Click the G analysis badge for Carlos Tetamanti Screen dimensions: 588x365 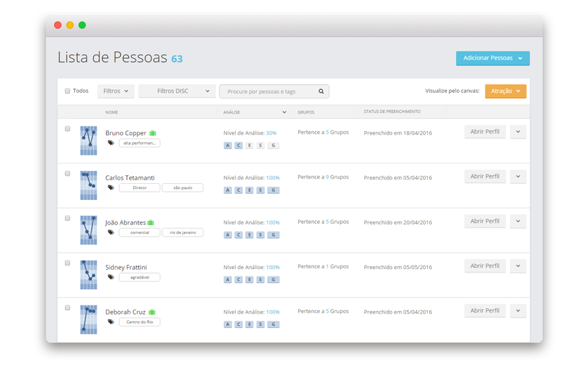[273, 190]
